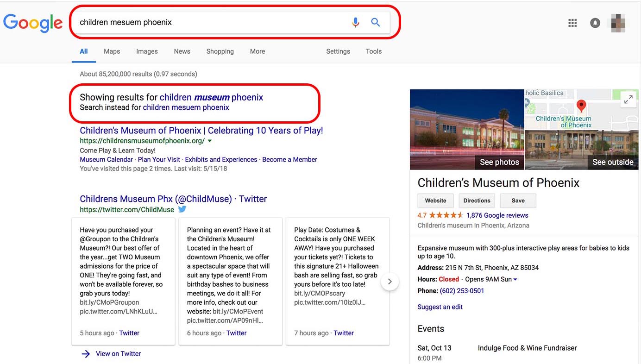
Task: Click the View on Twitter link
Action: tap(118, 354)
